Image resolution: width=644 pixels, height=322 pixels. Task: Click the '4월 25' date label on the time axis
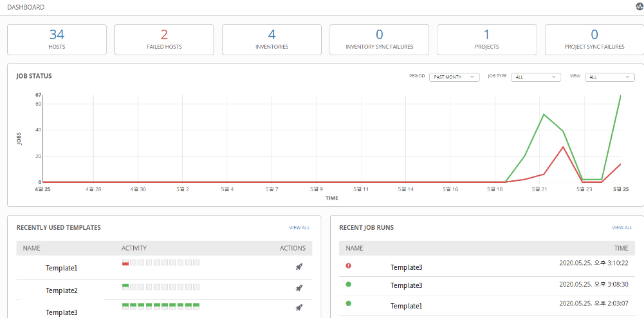[42, 189]
